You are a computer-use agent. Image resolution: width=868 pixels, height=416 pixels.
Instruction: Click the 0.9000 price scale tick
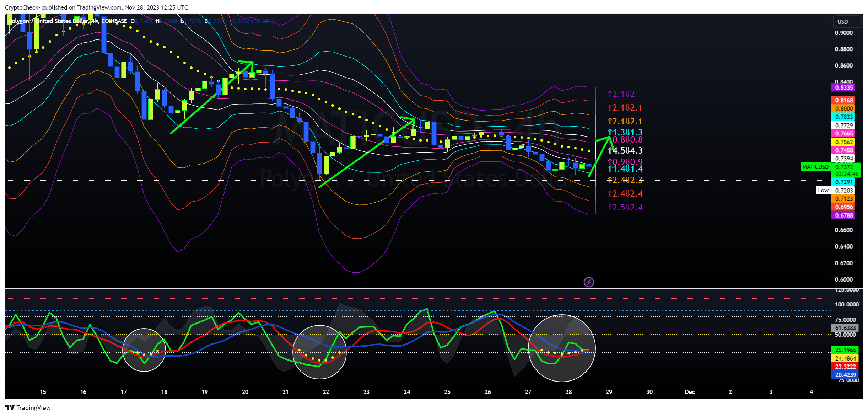pyautogui.click(x=843, y=33)
